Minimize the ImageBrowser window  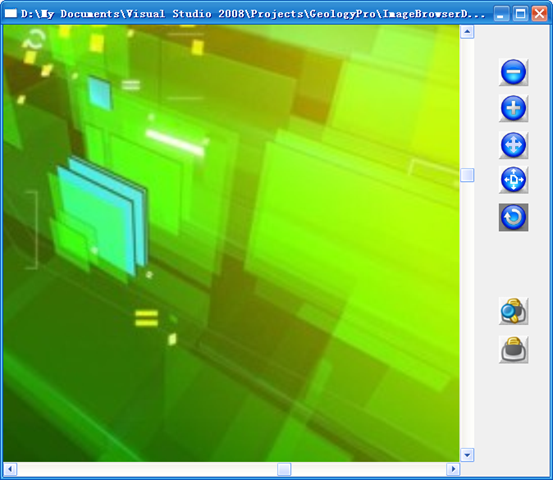[x=501, y=14]
